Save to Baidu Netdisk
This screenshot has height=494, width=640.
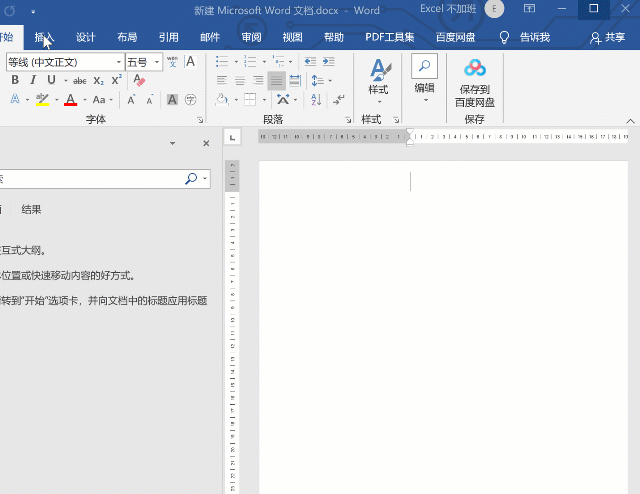pos(475,83)
